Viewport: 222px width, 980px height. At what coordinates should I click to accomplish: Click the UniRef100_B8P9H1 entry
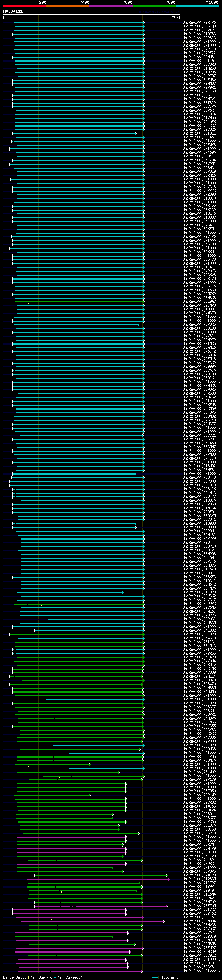199,531
